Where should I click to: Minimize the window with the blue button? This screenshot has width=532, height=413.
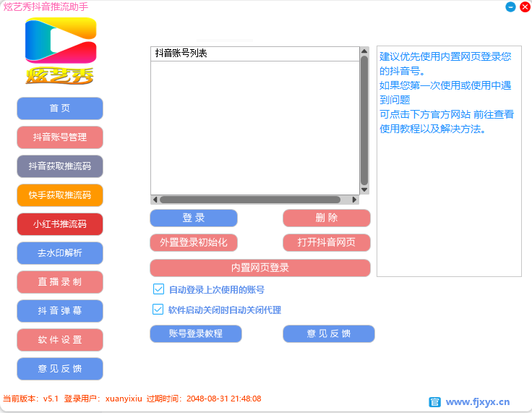(510, 7)
